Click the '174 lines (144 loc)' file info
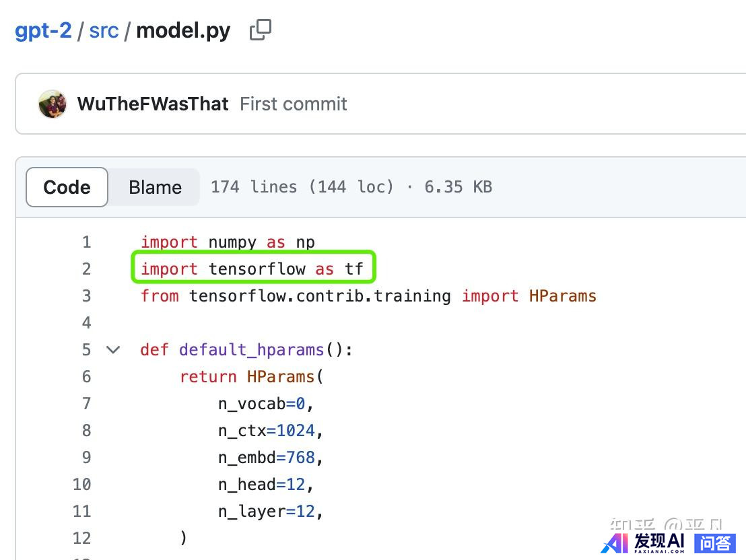 coord(302,187)
